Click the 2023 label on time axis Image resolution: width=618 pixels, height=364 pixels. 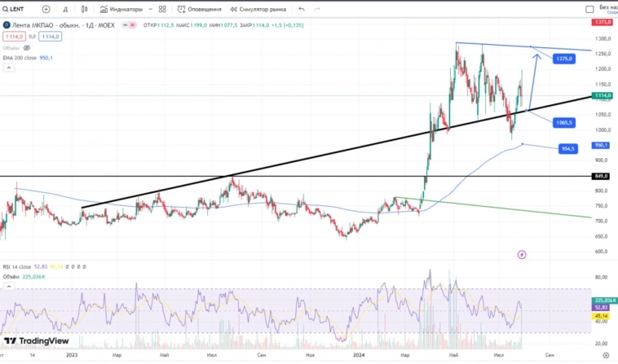click(x=72, y=355)
